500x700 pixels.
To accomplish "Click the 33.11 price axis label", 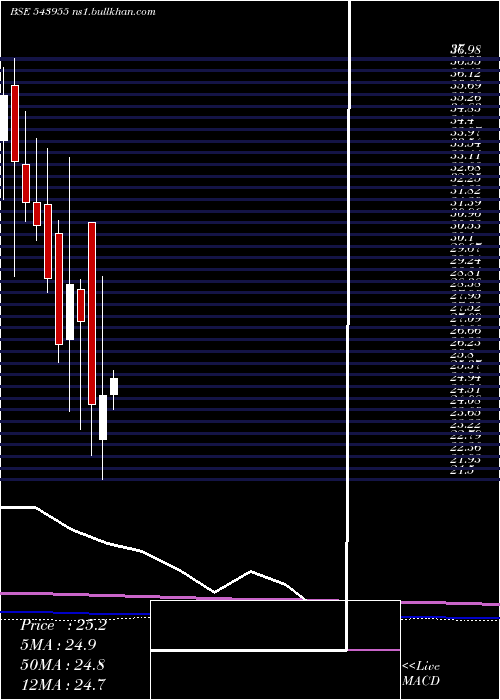I will tap(465, 156).
